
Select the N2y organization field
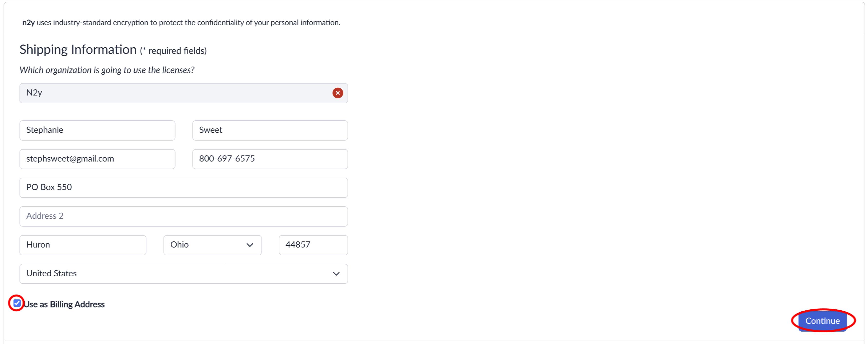coord(184,93)
